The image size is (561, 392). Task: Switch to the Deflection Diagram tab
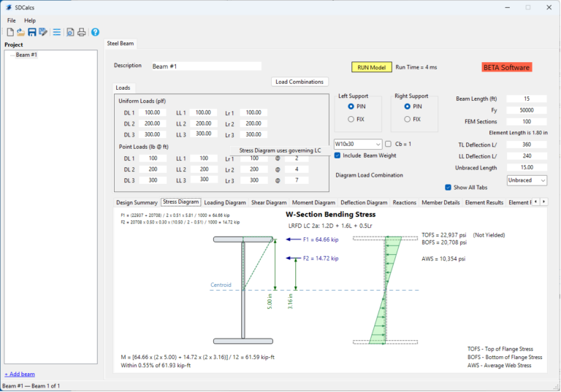click(x=364, y=202)
